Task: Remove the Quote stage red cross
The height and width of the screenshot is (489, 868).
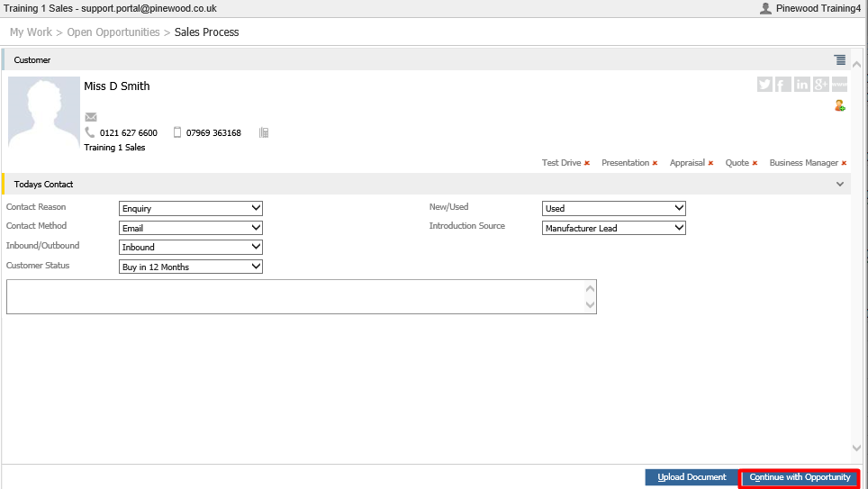Action: click(x=755, y=163)
